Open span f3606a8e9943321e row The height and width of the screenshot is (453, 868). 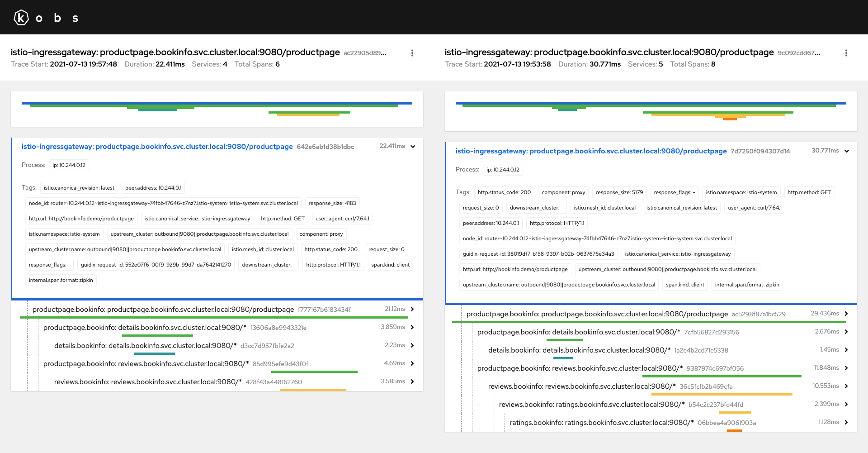click(x=217, y=327)
